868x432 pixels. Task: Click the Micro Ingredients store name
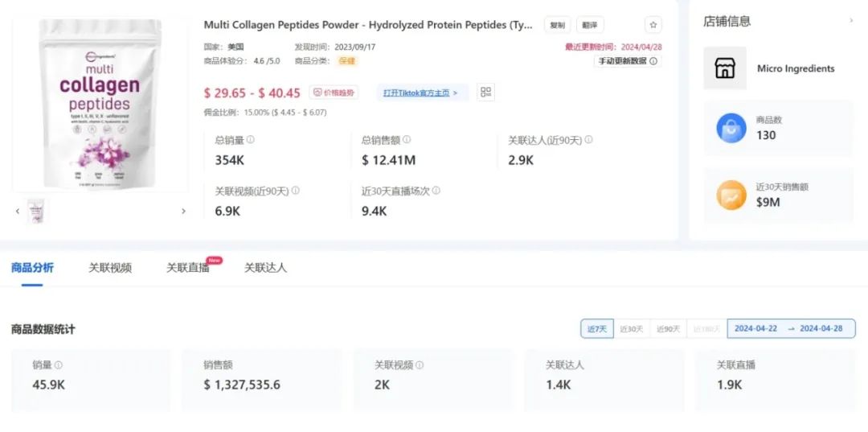pos(796,68)
